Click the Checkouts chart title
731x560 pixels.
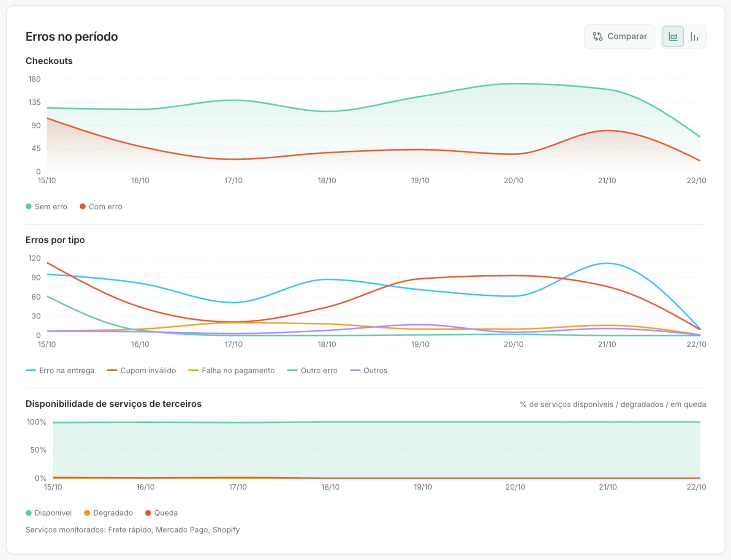click(49, 61)
